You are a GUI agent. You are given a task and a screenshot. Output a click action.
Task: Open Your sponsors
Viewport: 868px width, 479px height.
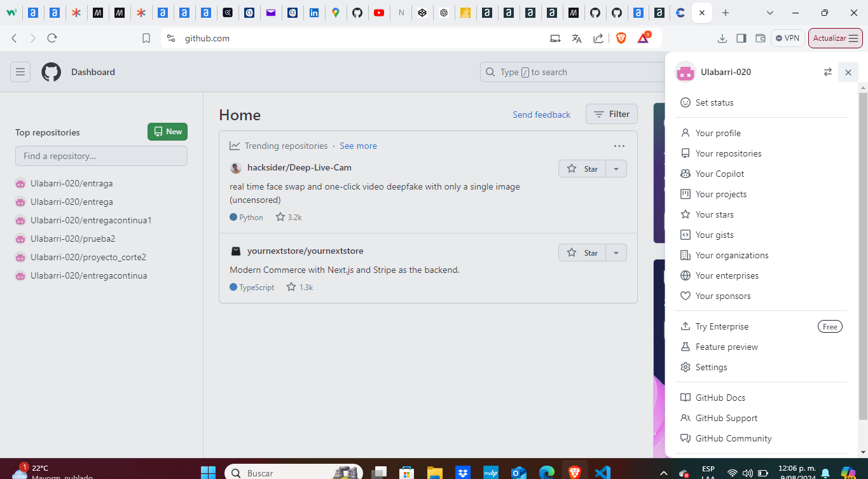[x=761, y=296]
